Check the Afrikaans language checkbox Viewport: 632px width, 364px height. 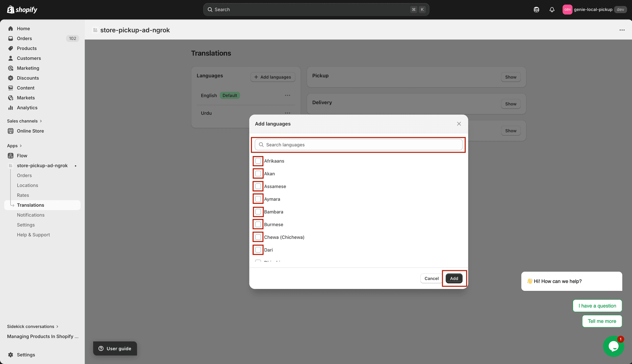point(258,161)
